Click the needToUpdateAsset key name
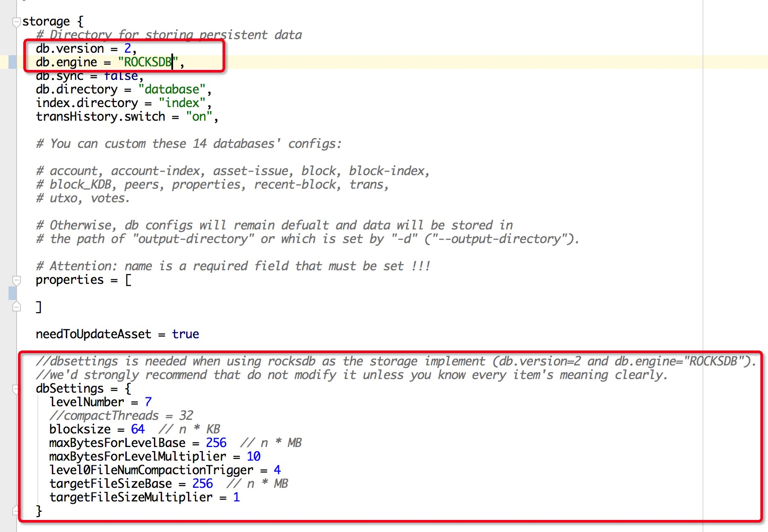 pos(94,334)
